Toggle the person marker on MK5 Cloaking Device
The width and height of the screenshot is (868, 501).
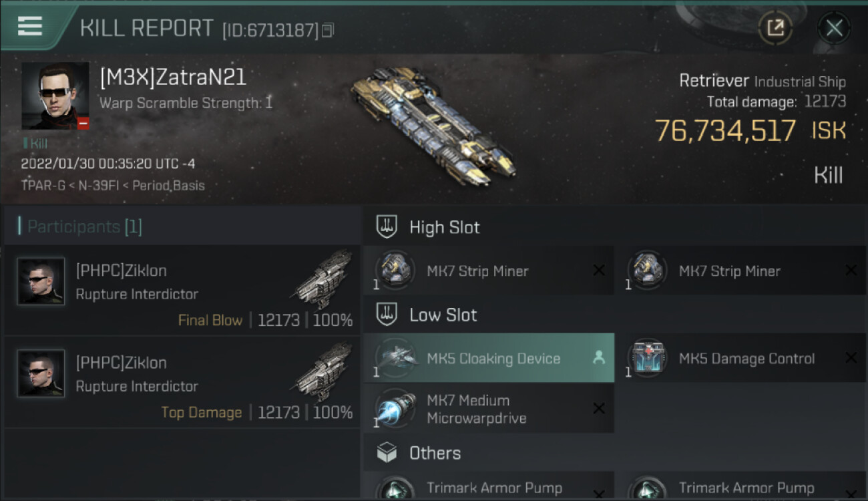click(x=598, y=358)
